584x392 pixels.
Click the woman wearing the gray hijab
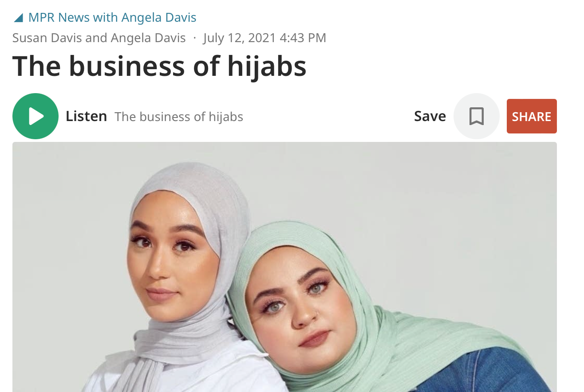[x=178, y=266]
